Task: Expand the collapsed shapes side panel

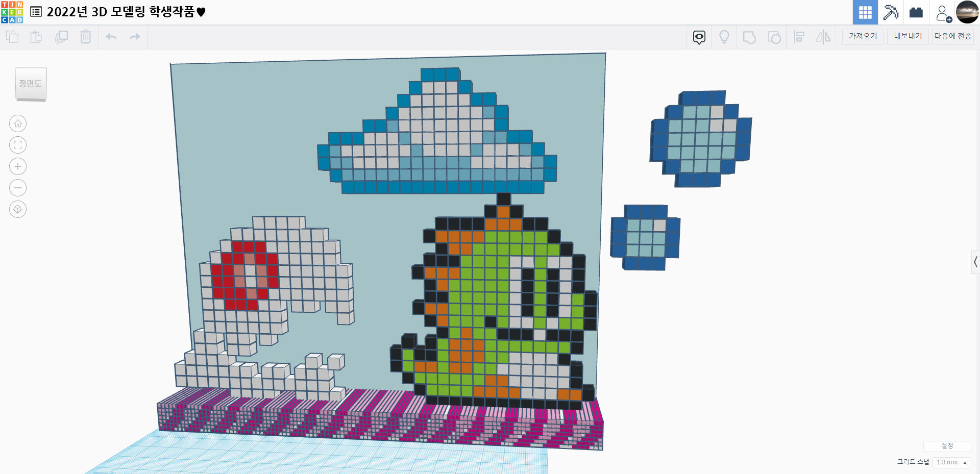Action: point(975,262)
